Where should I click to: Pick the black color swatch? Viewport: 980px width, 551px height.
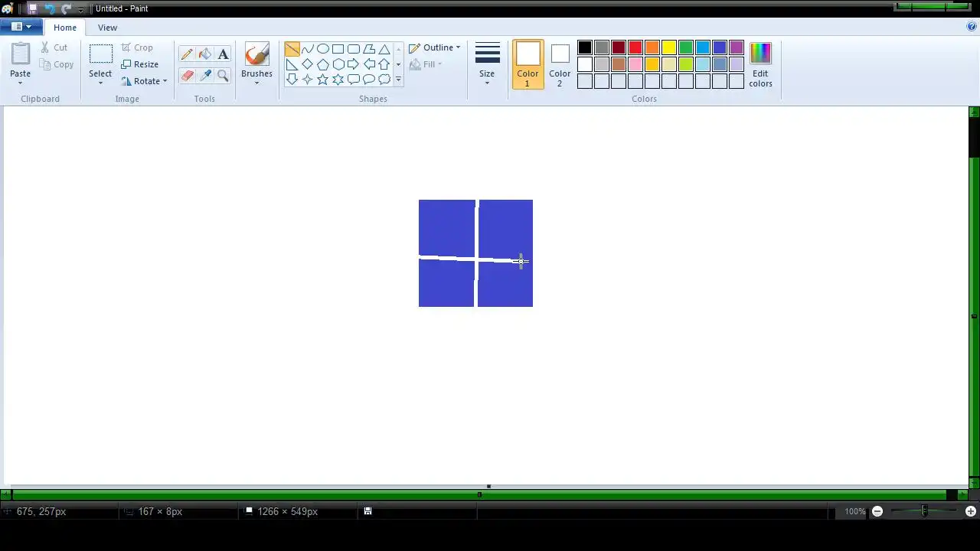pyautogui.click(x=585, y=48)
